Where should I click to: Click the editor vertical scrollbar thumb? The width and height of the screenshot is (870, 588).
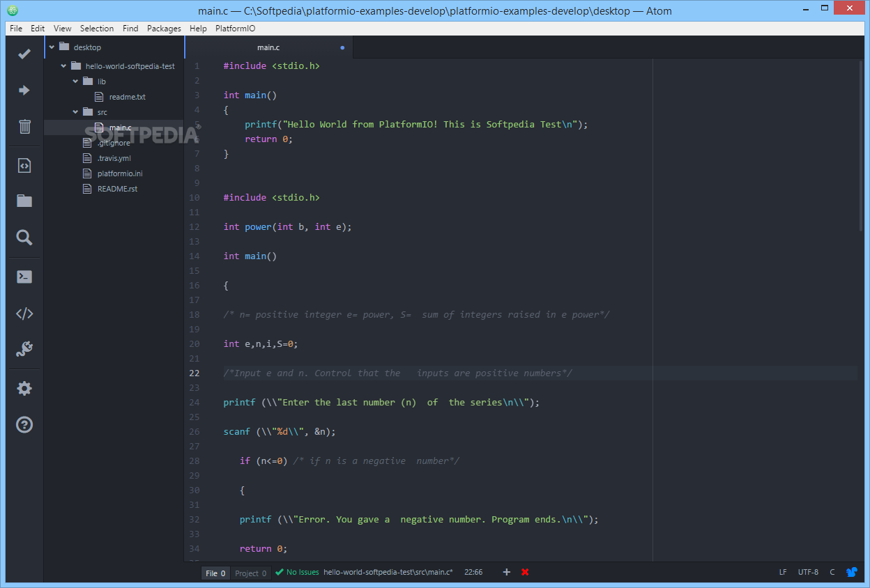click(x=861, y=145)
